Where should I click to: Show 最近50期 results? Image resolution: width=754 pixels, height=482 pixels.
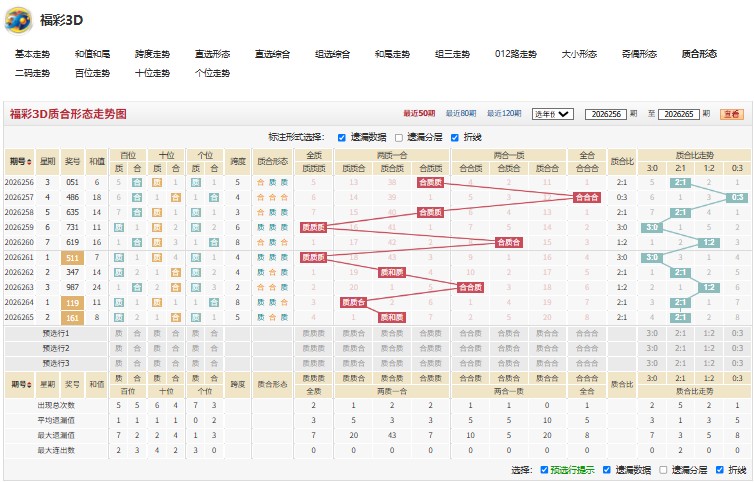click(x=419, y=114)
